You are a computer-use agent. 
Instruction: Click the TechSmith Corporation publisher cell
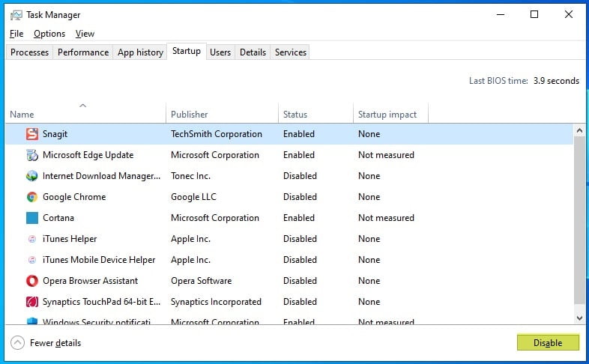coord(217,134)
